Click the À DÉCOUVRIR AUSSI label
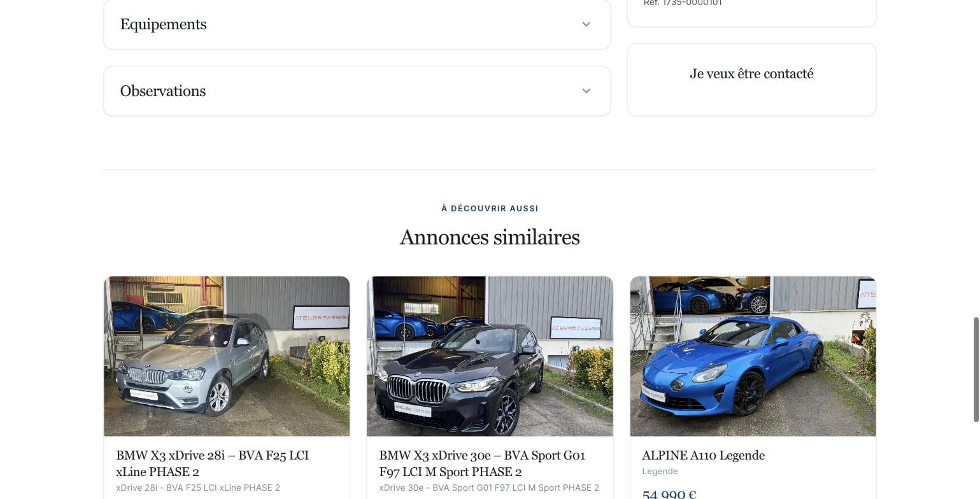The height and width of the screenshot is (499, 980). coord(490,208)
